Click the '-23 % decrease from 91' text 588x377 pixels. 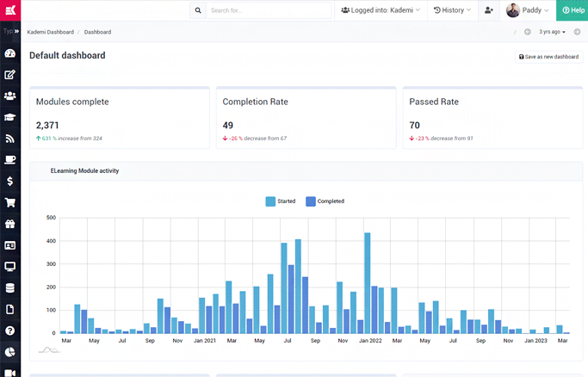441,139
